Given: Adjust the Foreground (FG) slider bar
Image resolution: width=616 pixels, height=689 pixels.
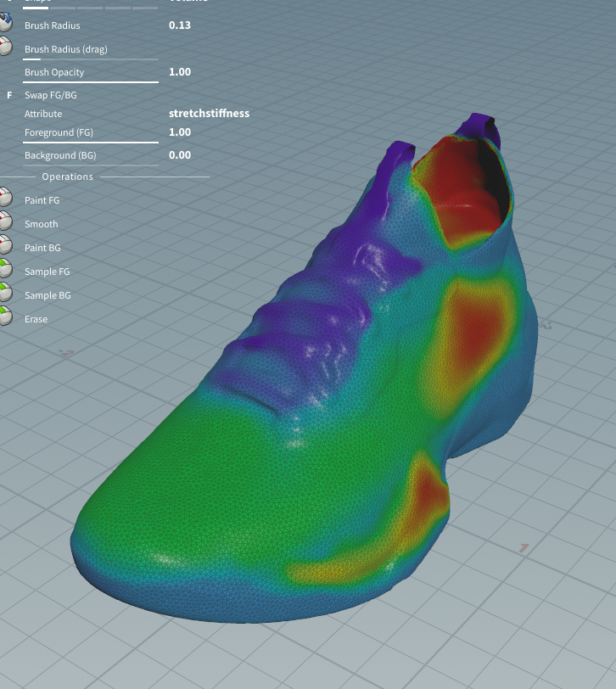Looking at the screenshot, I should click(91, 142).
